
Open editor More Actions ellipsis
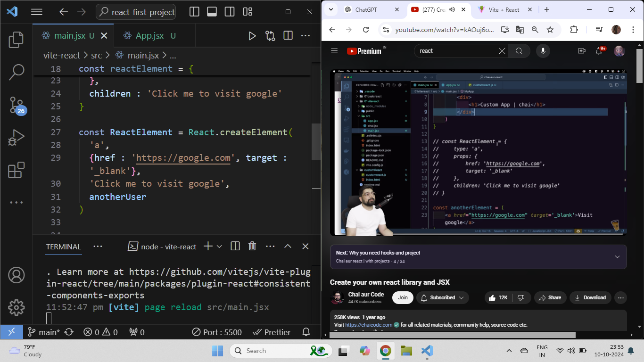click(x=305, y=35)
